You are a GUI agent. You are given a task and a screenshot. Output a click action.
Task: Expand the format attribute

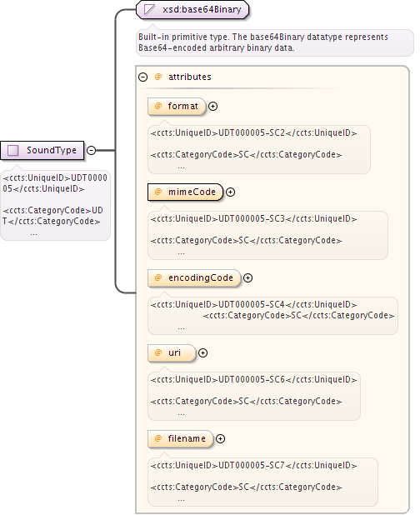[x=213, y=107]
